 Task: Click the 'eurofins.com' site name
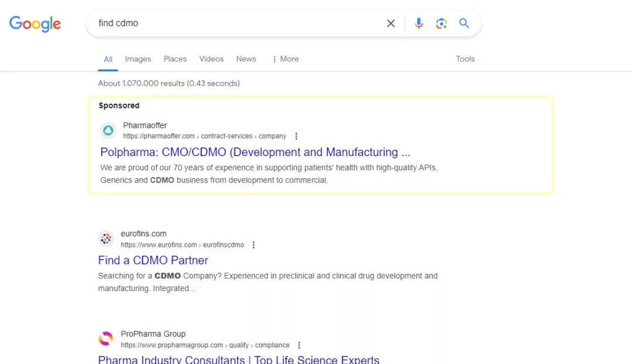pyautogui.click(x=143, y=234)
